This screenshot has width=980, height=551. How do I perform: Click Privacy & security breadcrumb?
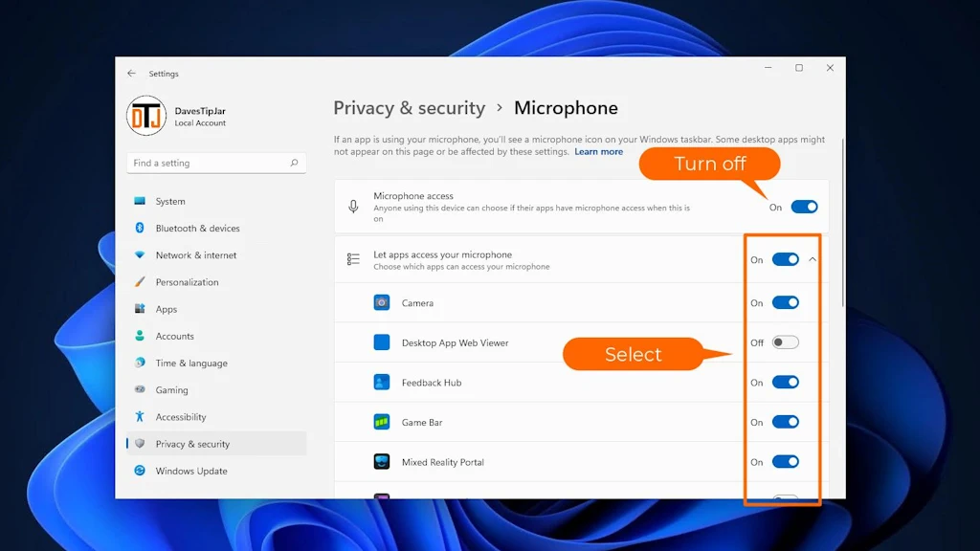(410, 108)
